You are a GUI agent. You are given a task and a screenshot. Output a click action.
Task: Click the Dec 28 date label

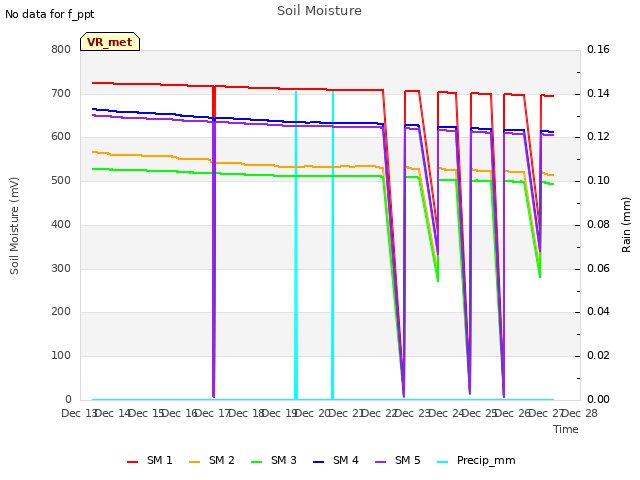[x=580, y=413]
